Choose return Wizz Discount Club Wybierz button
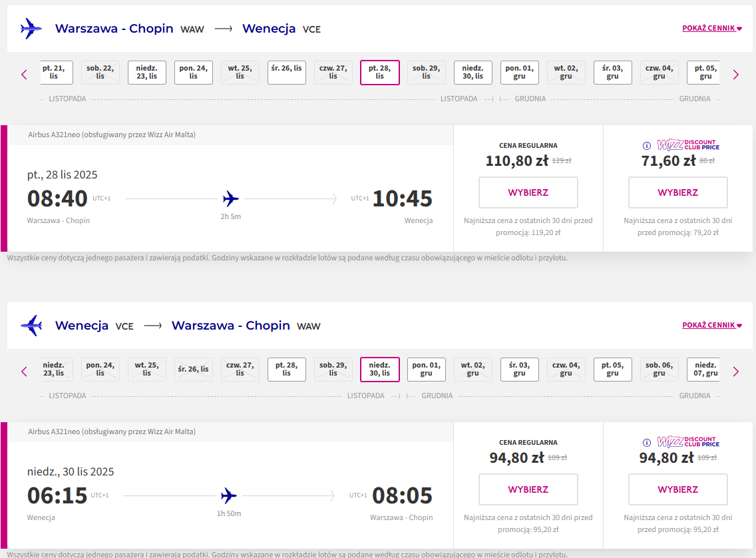Screen dimensions: 756x558 click(677, 489)
